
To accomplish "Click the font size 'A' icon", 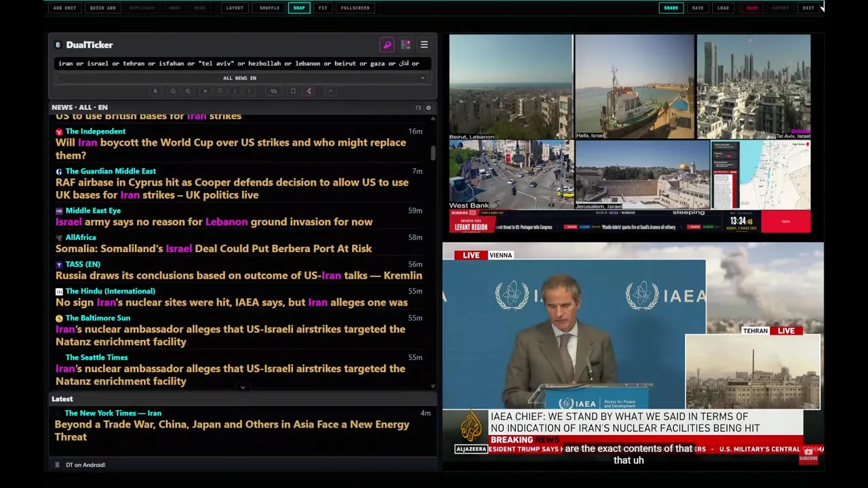I will click(x=155, y=91).
